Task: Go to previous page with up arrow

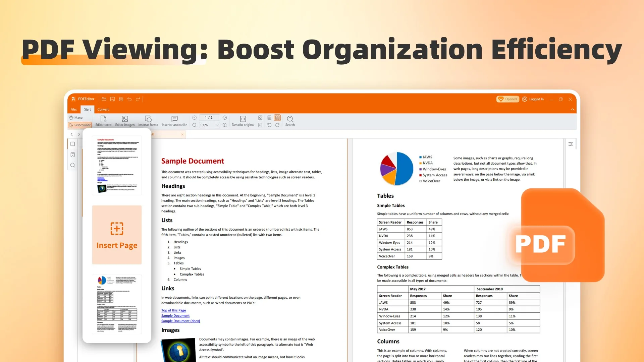Action: (194, 118)
